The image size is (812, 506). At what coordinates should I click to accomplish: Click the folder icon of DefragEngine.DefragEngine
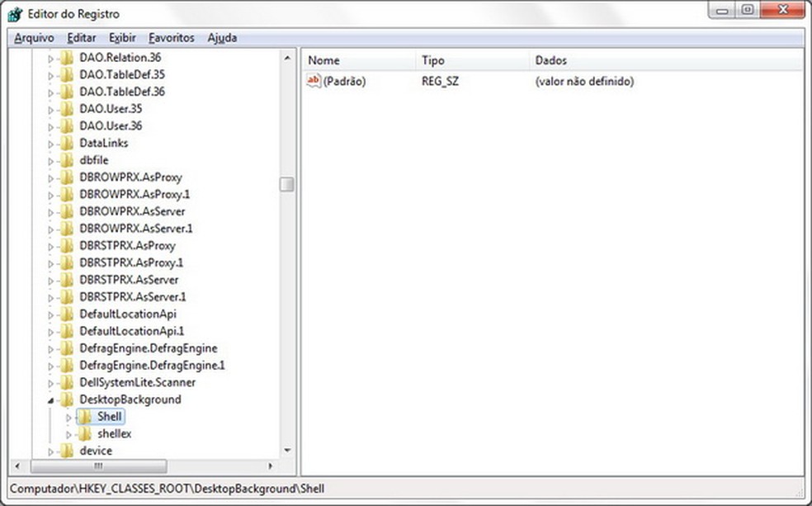click(x=67, y=348)
